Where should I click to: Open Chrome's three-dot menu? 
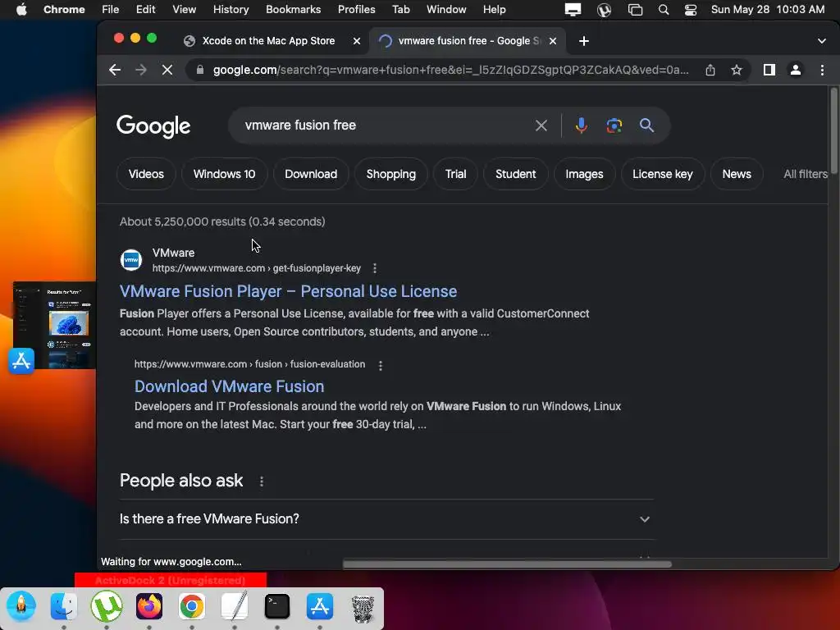pos(822,71)
